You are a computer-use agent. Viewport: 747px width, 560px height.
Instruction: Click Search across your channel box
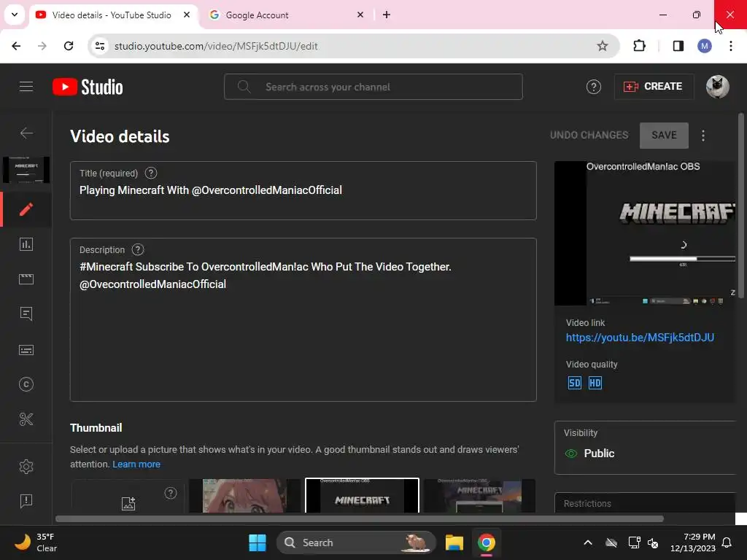point(373,87)
